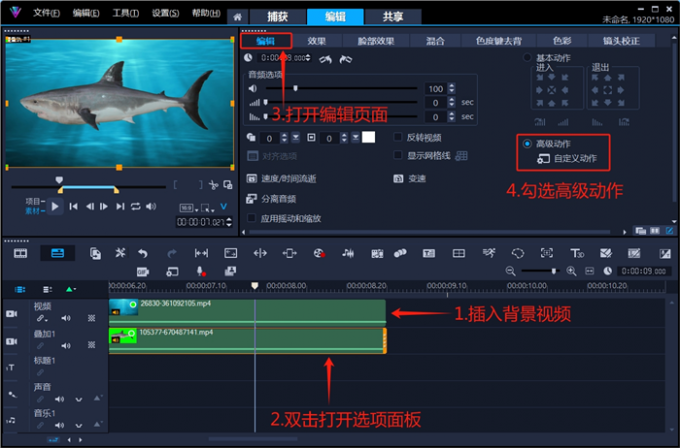Image resolution: width=680 pixels, height=448 pixels.
Task: Click the white border color swatch
Action: (368, 137)
